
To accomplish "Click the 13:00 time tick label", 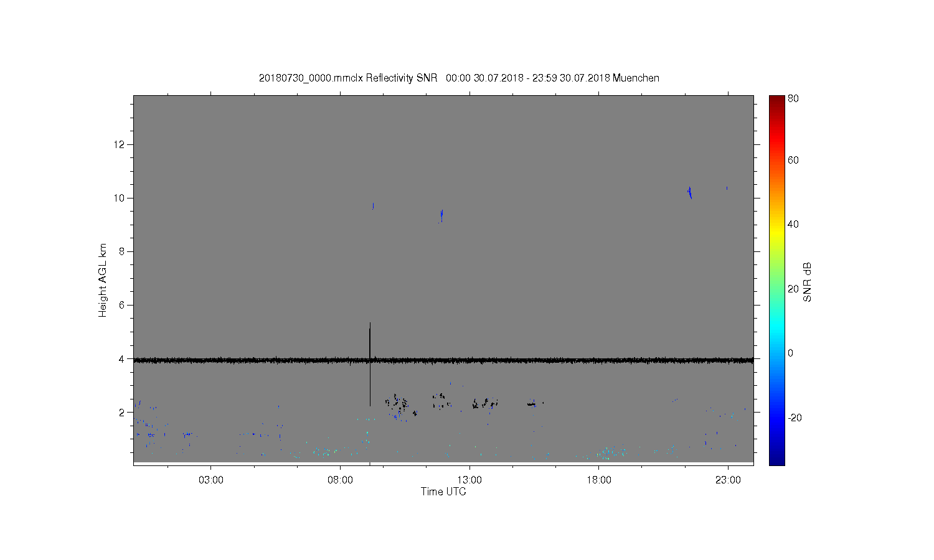I will point(469,480).
